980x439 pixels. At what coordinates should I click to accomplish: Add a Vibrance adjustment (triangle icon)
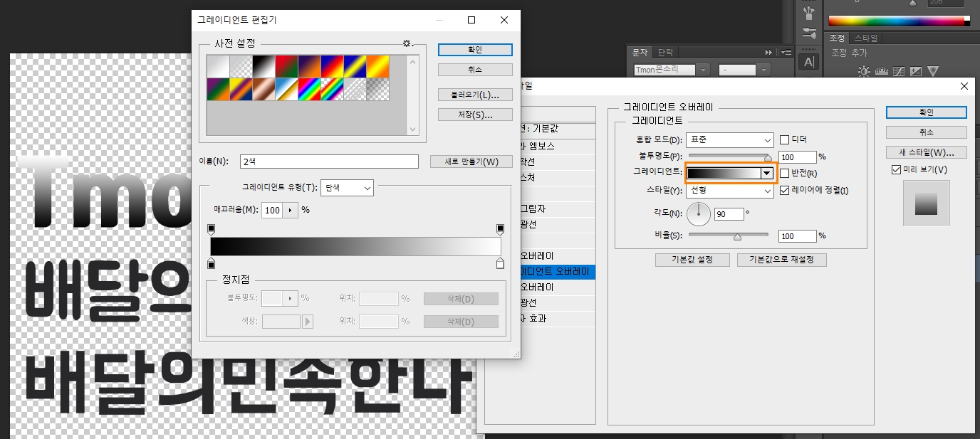click(x=933, y=71)
